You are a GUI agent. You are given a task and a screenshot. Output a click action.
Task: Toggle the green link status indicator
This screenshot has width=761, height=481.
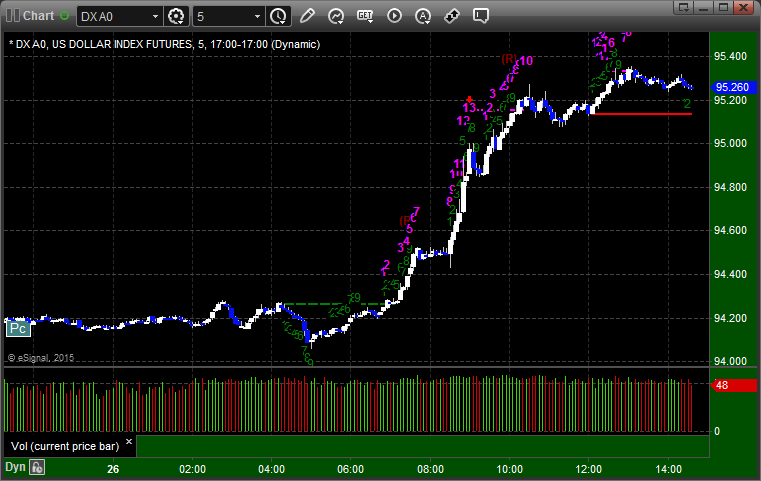coord(64,16)
